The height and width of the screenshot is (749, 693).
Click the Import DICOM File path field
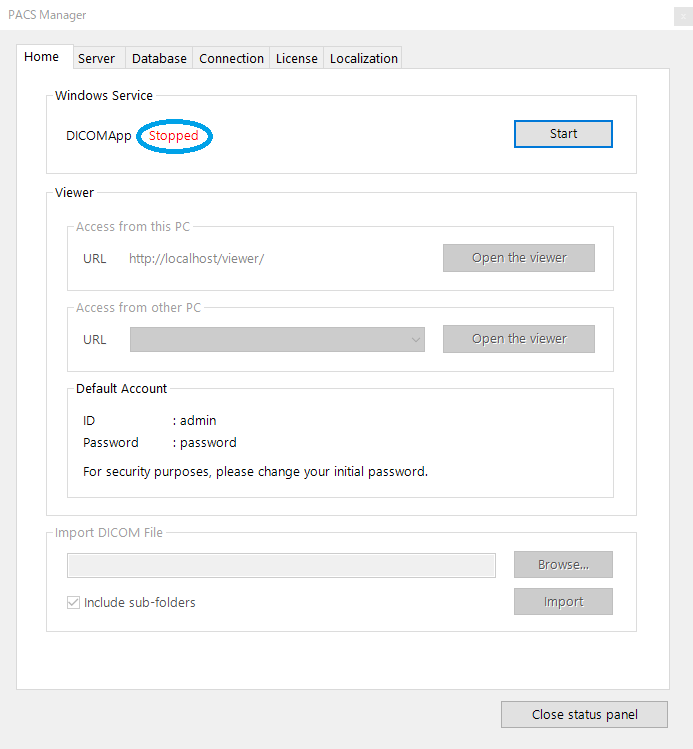281,566
